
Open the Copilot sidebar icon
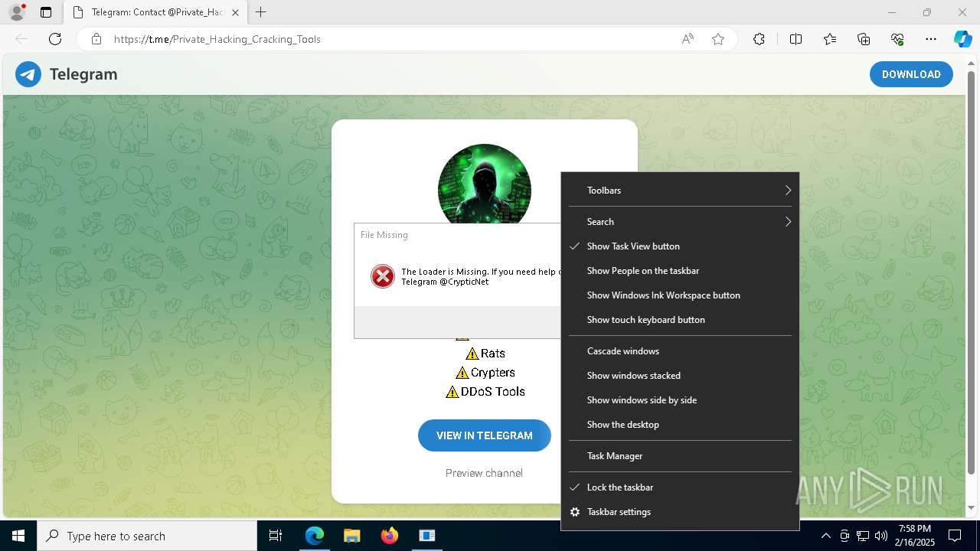click(962, 39)
